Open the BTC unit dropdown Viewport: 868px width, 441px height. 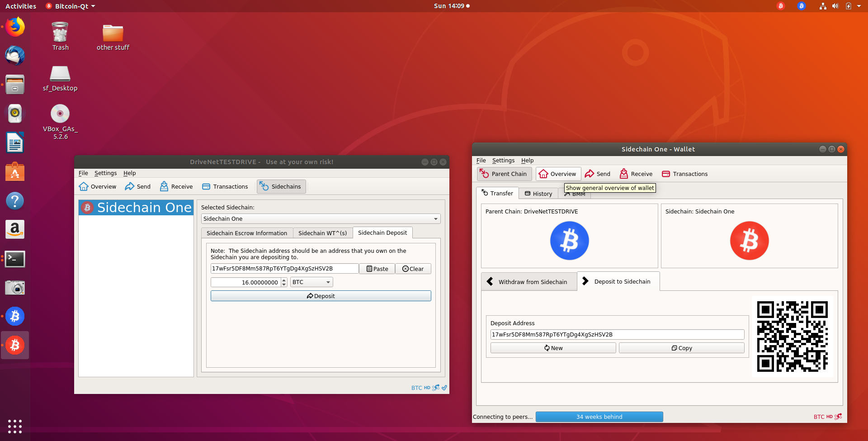point(311,282)
